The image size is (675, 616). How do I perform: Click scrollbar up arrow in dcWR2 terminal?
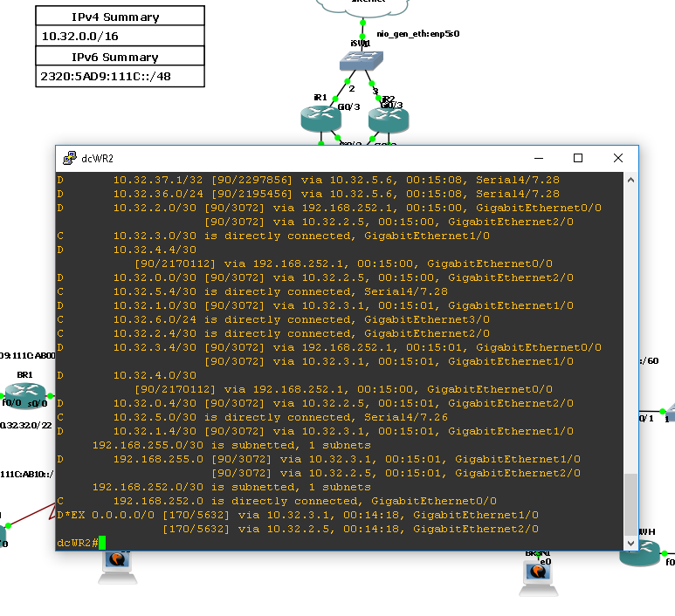click(630, 181)
